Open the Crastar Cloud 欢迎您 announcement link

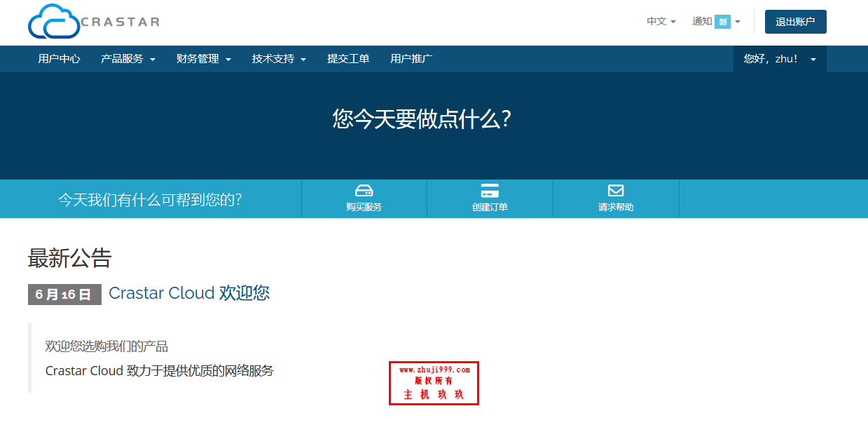click(189, 293)
